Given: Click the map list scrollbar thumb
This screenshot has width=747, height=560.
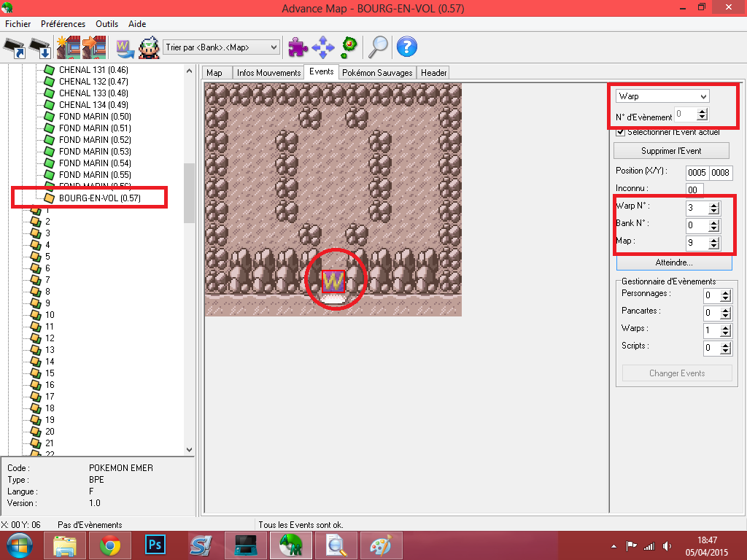Looking at the screenshot, I should [189, 192].
